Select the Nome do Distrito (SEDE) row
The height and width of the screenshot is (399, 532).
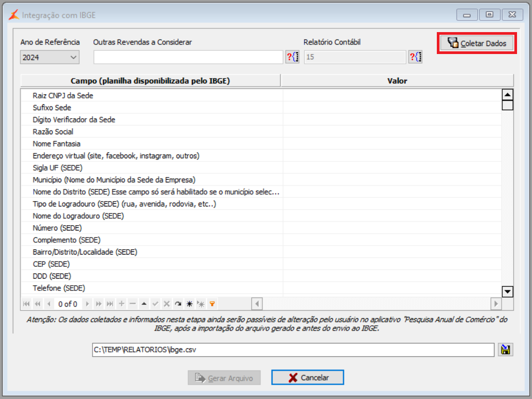click(x=261, y=192)
